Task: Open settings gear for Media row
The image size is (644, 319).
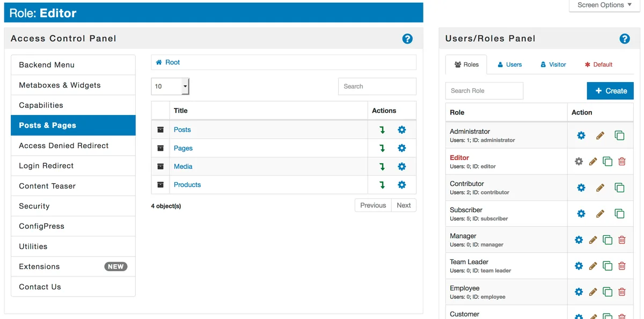Action: click(402, 166)
